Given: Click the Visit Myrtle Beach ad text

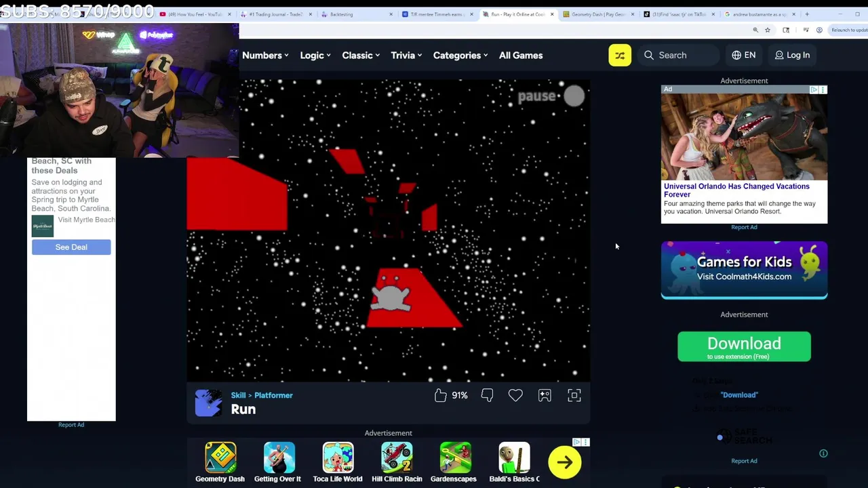Looking at the screenshot, I should click(86, 220).
